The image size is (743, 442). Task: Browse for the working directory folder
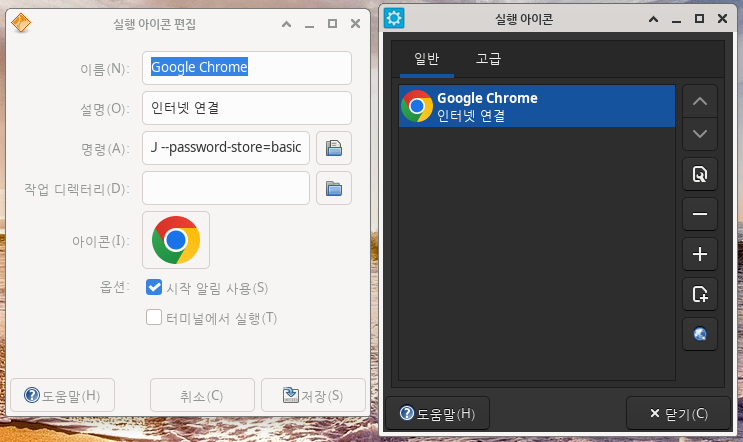point(334,189)
